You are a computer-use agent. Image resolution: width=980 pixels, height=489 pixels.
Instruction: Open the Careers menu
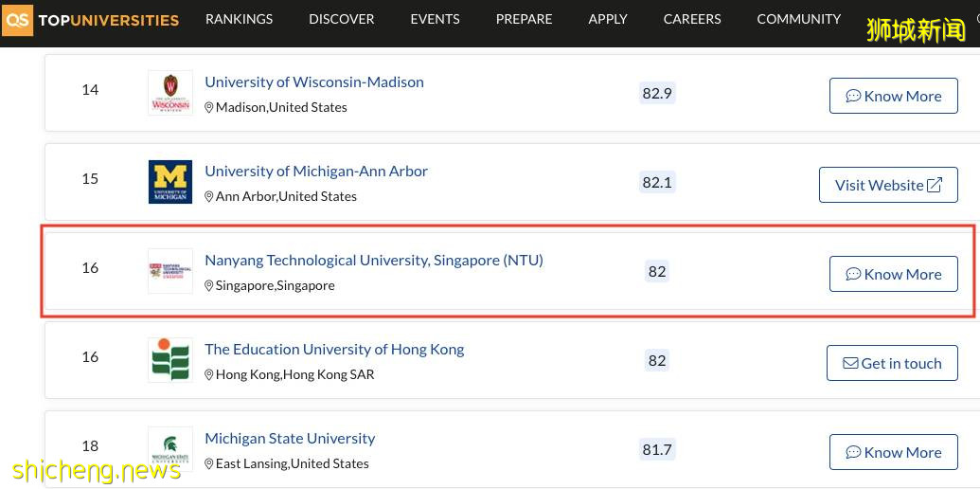click(691, 19)
